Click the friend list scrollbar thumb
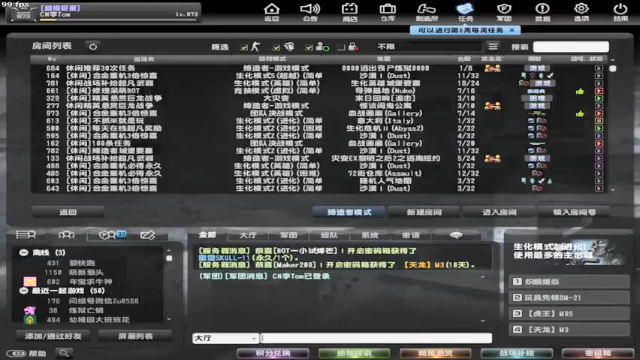The height and width of the screenshot is (360, 640). (169, 258)
